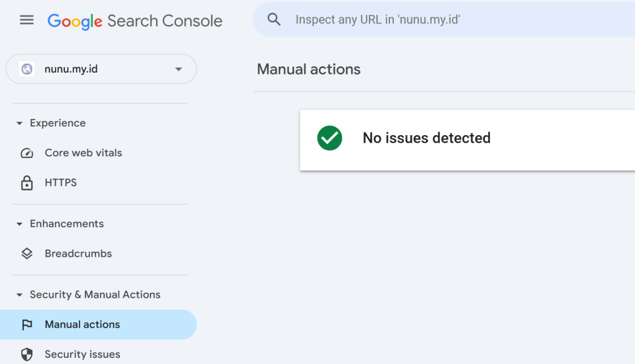Open the nunu.my.id property dropdown

(101, 69)
